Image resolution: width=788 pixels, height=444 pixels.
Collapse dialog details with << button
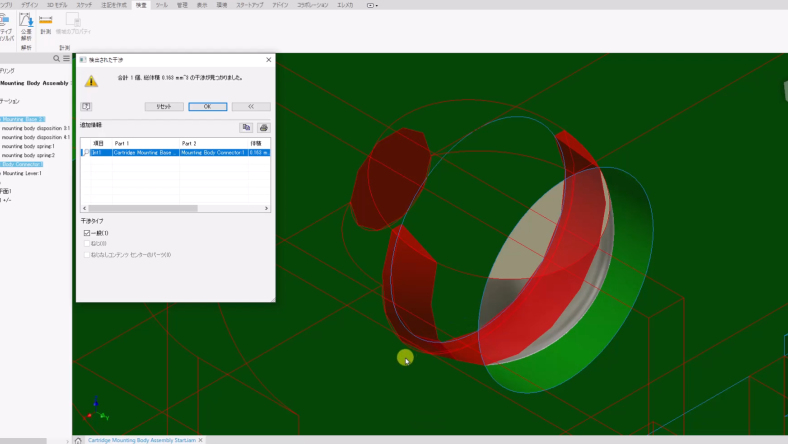click(x=251, y=106)
